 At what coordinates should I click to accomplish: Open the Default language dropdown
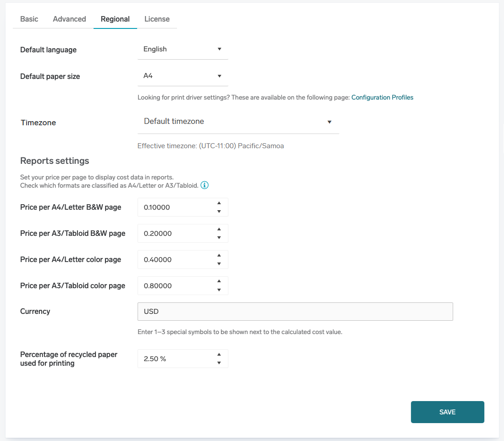pyautogui.click(x=183, y=49)
